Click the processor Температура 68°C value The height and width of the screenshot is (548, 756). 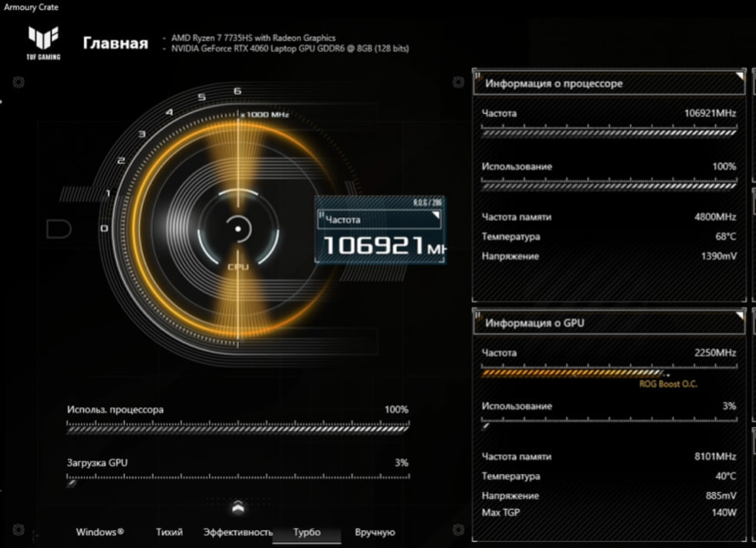[x=726, y=236]
